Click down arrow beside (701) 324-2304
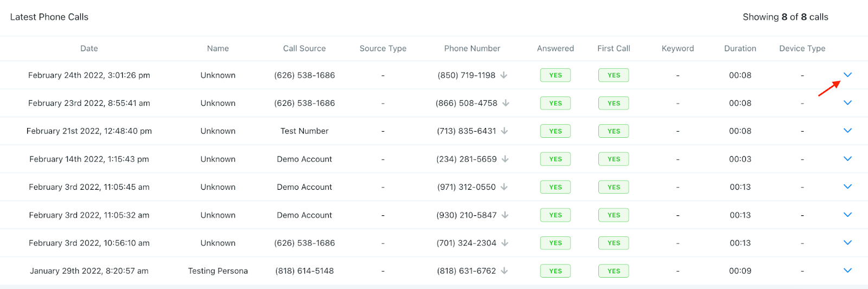868x289 pixels. pyautogui.click(x=505, y=243)
